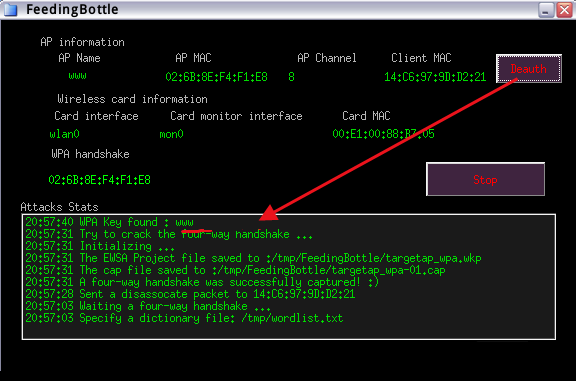576x381 pixels.
Task: Click the 'Initializing ...' log line
Action: [100, 246]
